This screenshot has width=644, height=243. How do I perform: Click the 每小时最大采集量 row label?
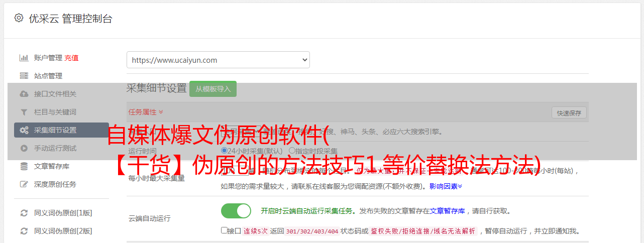pos(157,178)
